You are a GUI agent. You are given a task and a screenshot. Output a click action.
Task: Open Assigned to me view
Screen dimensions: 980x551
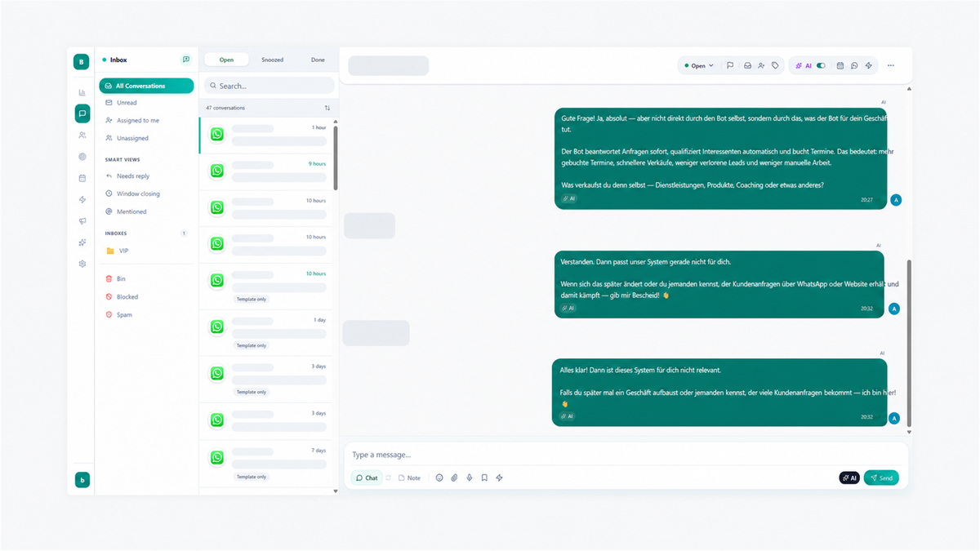click(146, 121)
